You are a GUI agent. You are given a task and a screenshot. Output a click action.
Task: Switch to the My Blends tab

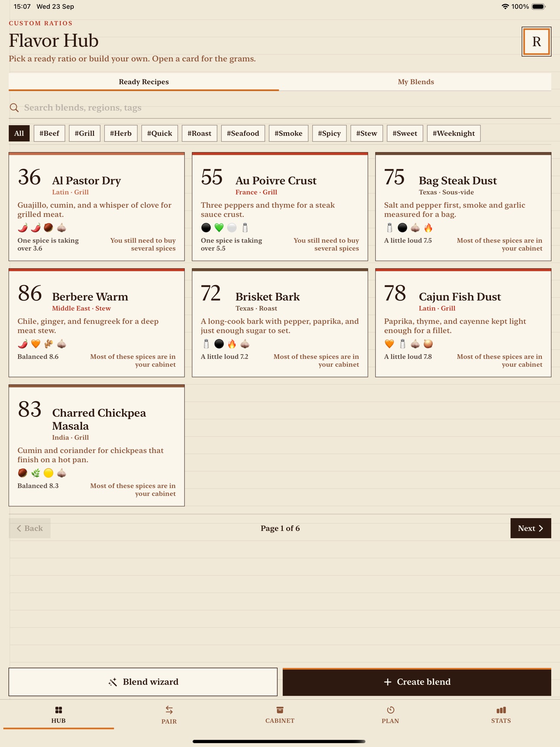(x=415, y=82)
